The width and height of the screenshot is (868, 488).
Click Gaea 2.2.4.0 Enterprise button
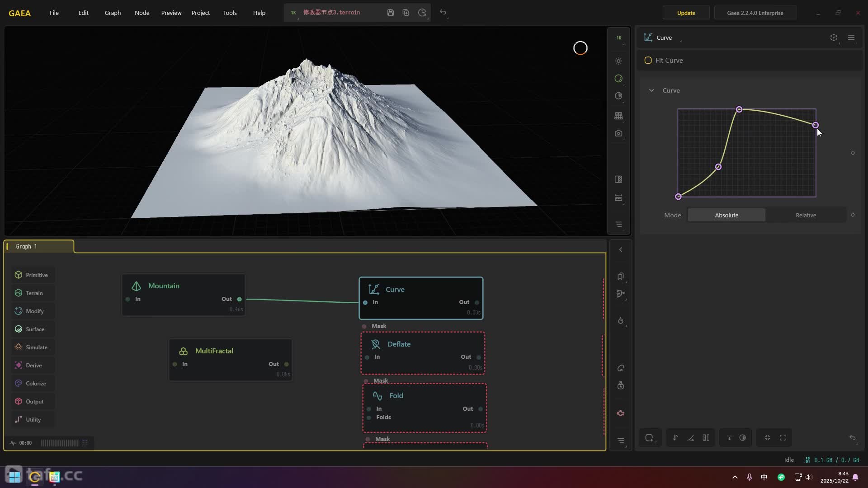click(x=755, y=13)
